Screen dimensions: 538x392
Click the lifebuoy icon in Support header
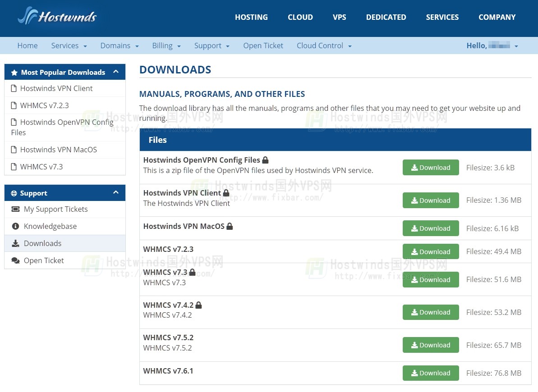pos(14,193)
